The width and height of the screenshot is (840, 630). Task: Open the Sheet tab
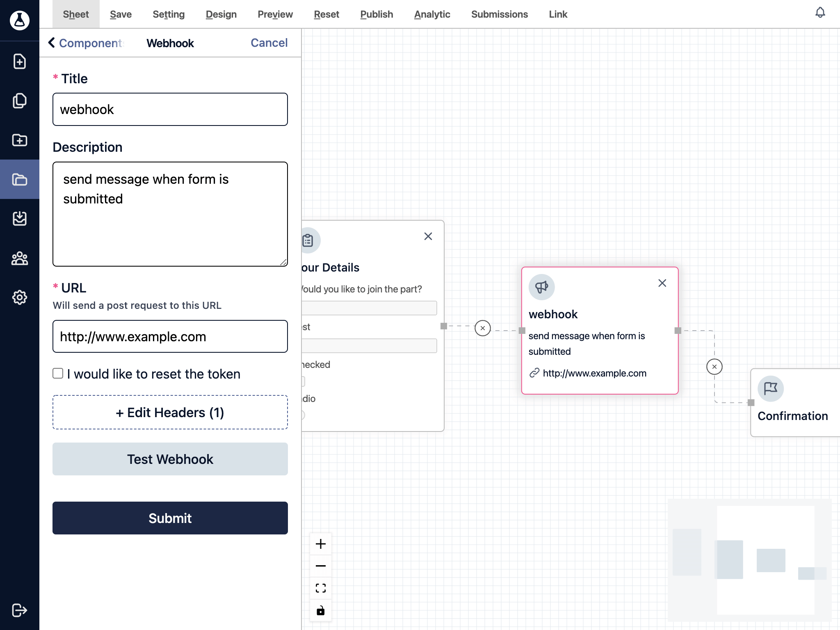[x=76, y=14]
